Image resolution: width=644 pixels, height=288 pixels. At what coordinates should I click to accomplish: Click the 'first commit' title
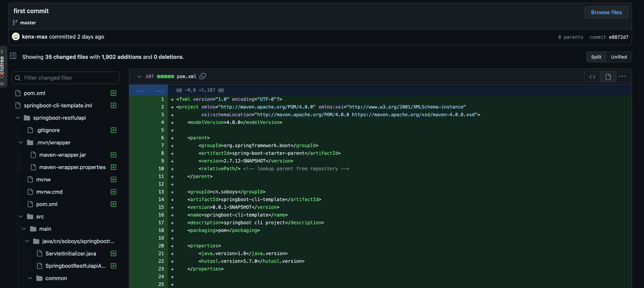coord(31,11)
